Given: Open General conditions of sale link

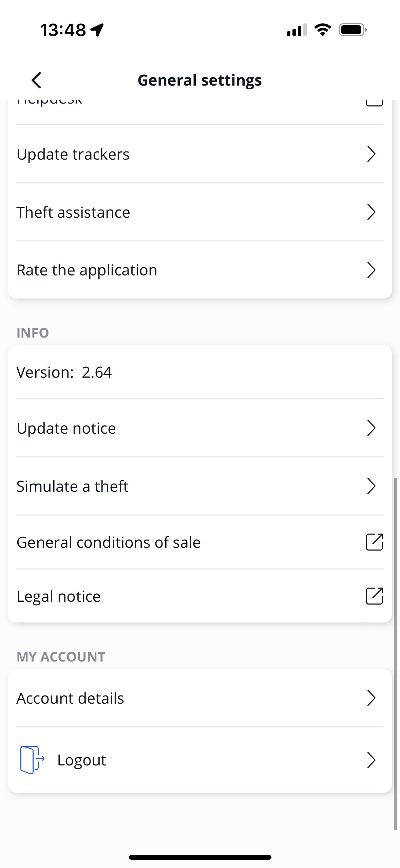Looking at the screenshot, I should tap(109, 542).
